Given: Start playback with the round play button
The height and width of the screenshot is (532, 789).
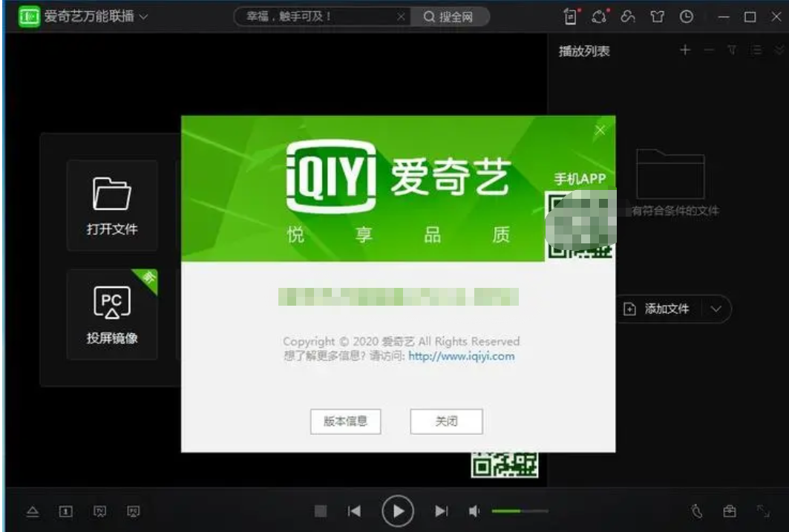Looking at the screenshot, I should click(398, 511).
